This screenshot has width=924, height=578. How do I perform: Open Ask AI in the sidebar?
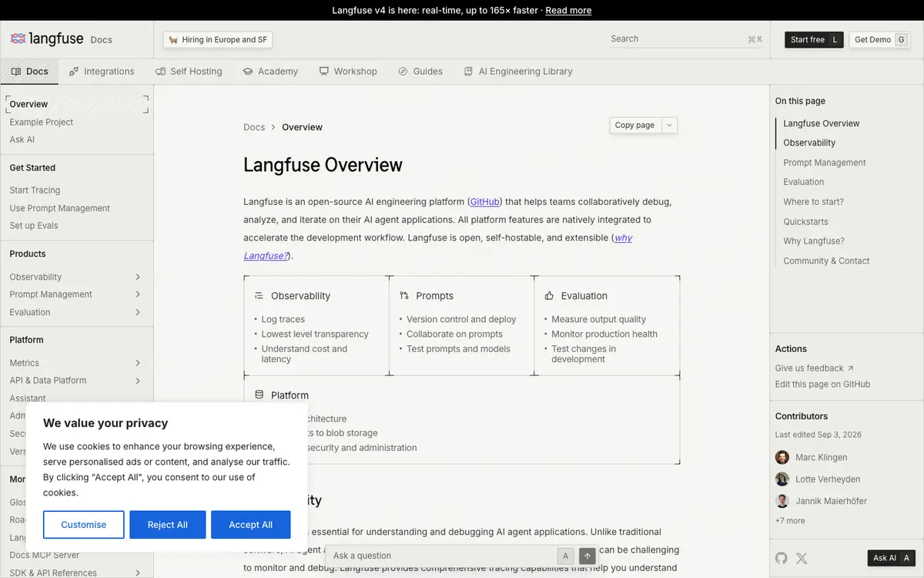click(22, 139)
